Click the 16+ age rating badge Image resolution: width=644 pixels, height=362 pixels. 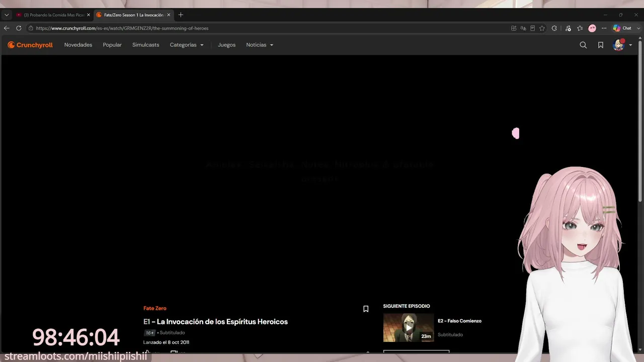click(149, 333)
